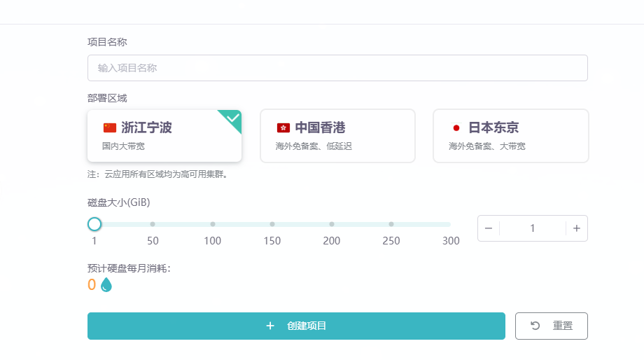Click the 重置 button
Viewport: 644px width, 360px height.
tap(552, 326)
